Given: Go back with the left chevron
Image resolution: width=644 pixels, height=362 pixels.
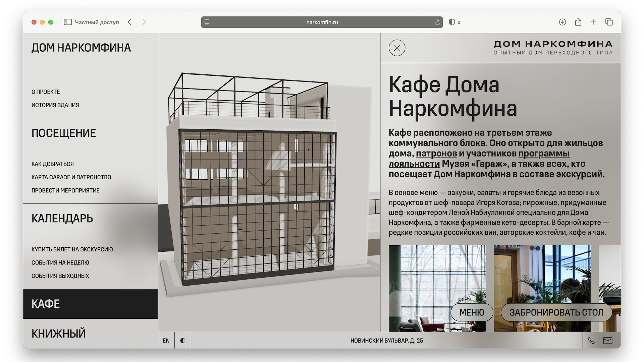Looking at the screenshot, I should pyautogui.click(x=129, y=22).
